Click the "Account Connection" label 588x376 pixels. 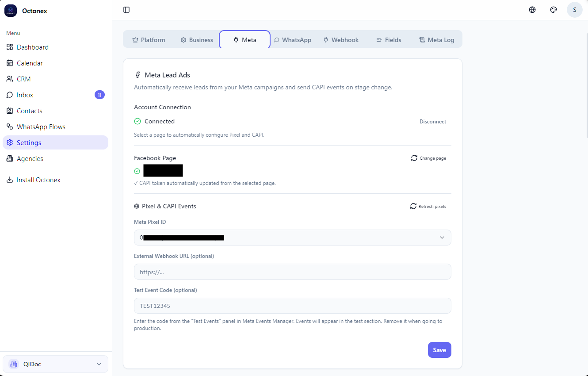[x=162, y=107]
